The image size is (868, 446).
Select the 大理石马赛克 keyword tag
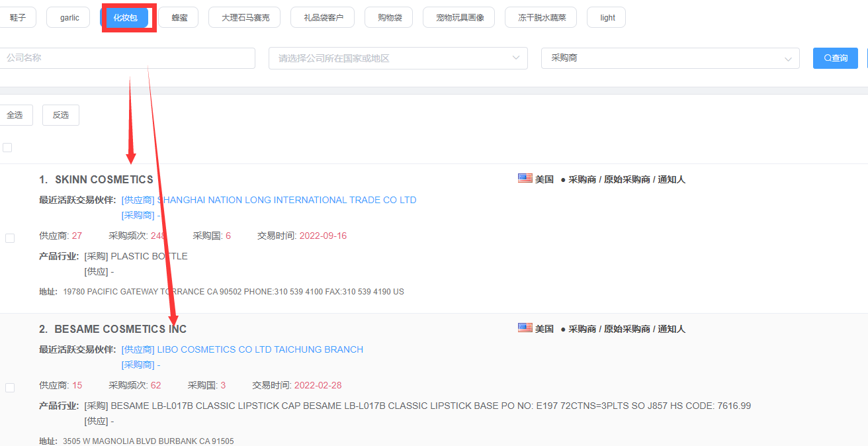(x=245, y=18)
